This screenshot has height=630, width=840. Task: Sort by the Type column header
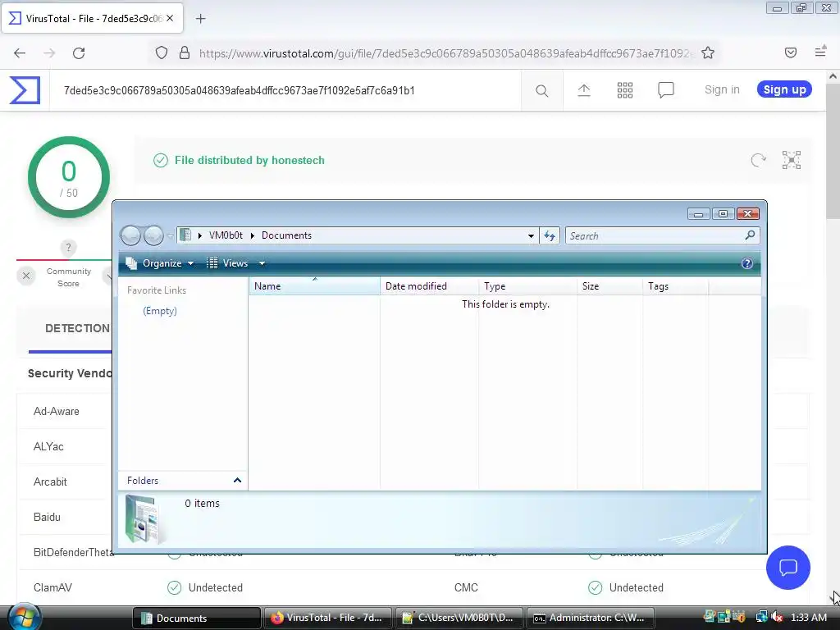pos(527,286)
